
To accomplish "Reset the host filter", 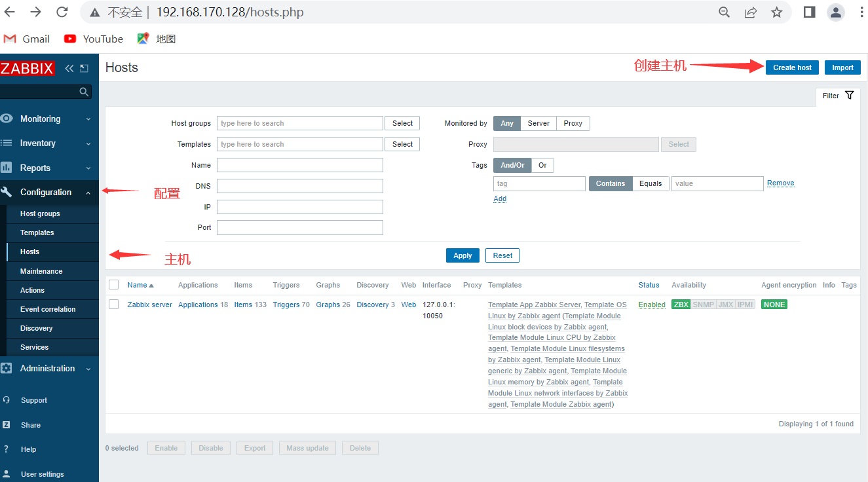I will coord(502,255).
